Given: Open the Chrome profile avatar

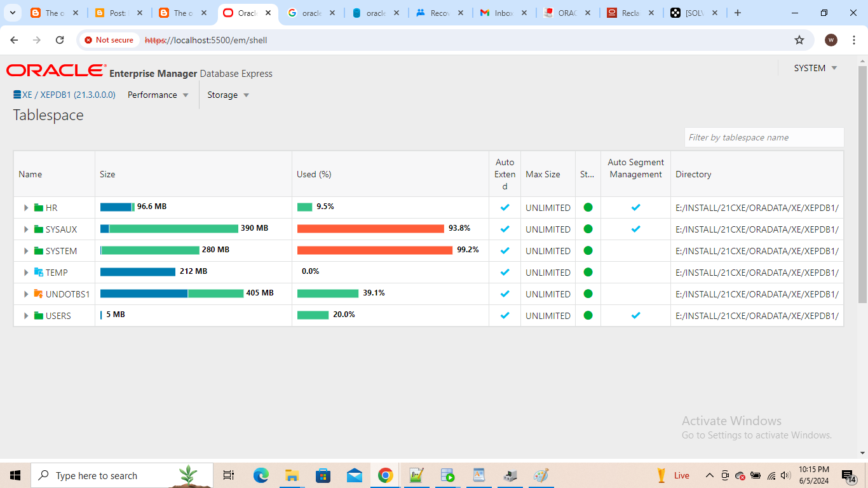Looking at the screenshot, I should coord(831,40).
